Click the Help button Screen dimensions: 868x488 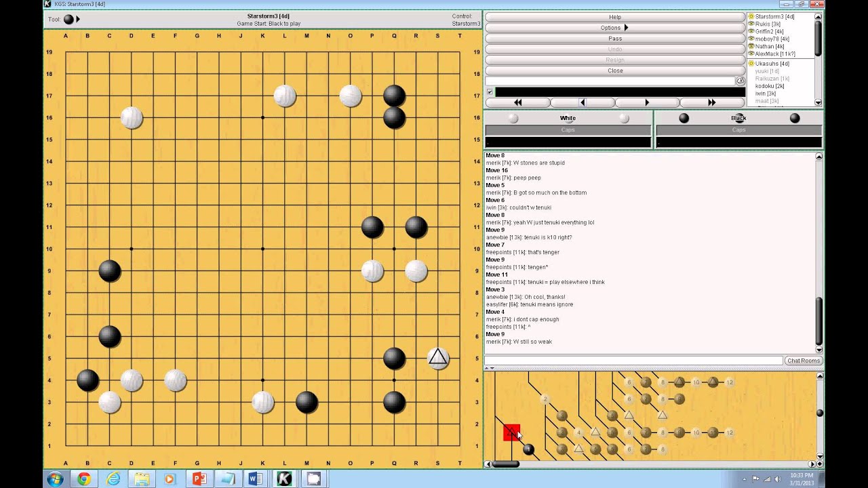click(x=614, y=17)
